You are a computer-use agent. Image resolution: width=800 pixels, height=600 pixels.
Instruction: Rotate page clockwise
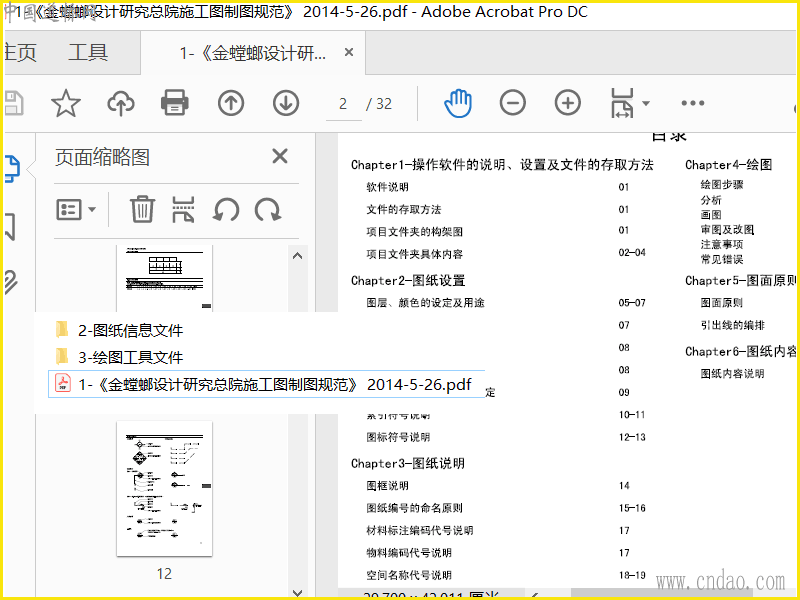268,210
